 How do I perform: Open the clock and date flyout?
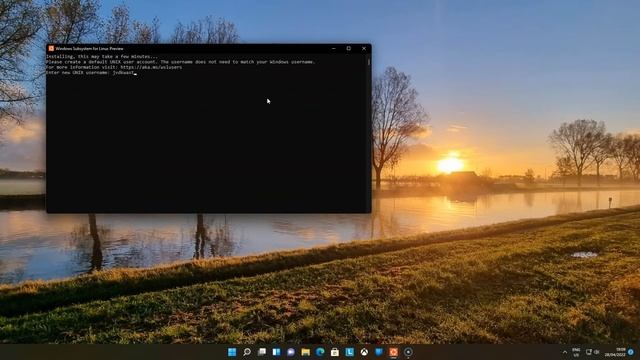tap(615, 352)
